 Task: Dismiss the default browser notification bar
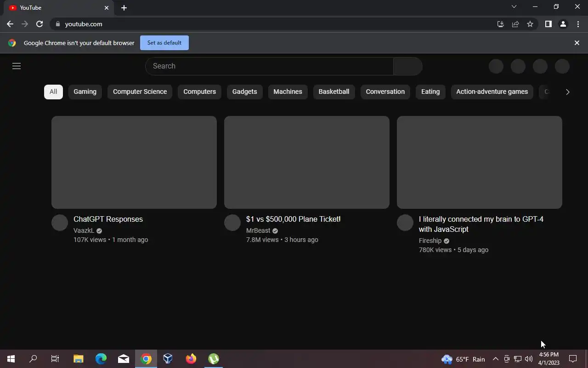tap(577, 43)
